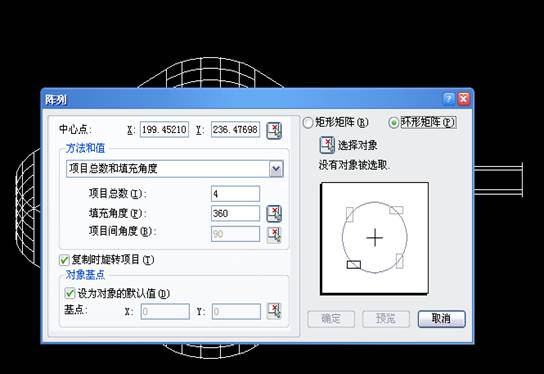
Task: Click the OK (确定) button
Action: 331,319
